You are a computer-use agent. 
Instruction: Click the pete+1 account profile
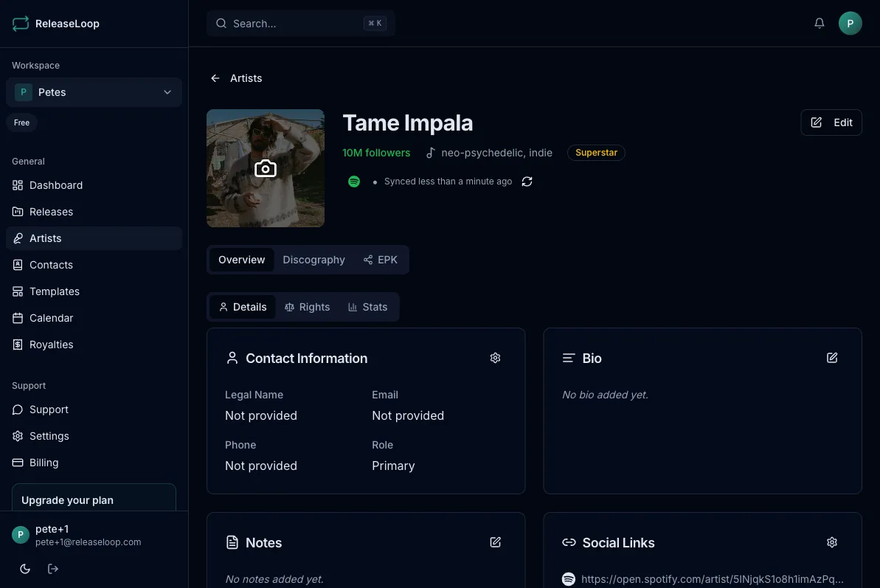click(x=94, y=535)
